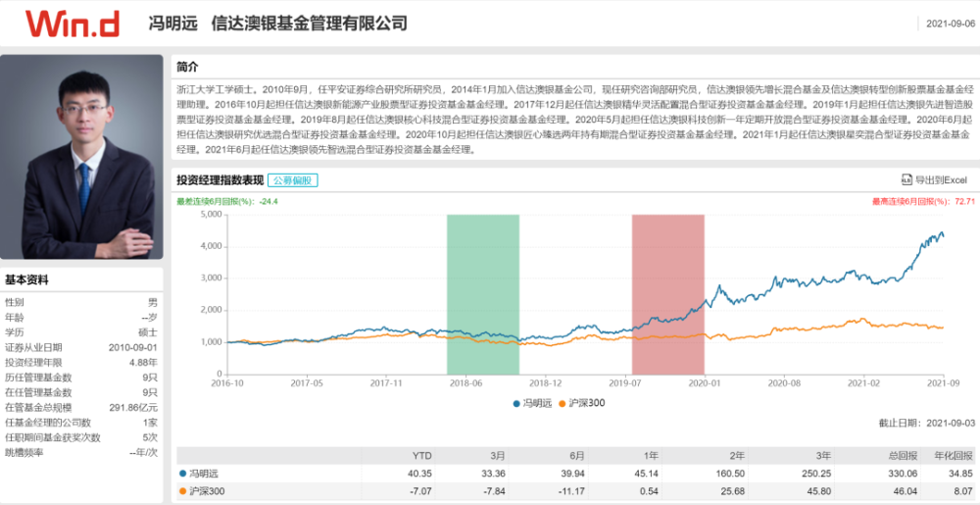Select the 公募偏股 tag
Viewport: 980px width, 505px height.
tap(292, 180)
